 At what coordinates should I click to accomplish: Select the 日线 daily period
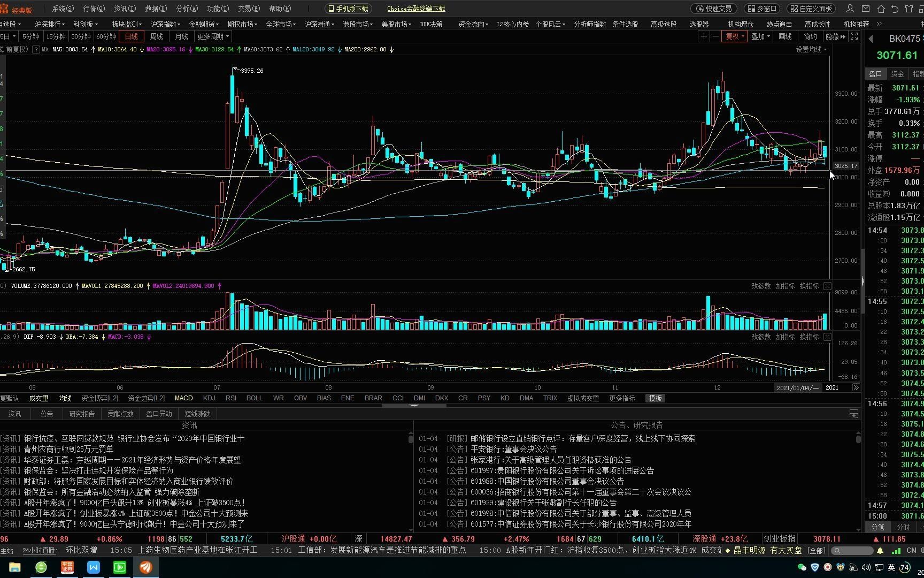(131, 36)
